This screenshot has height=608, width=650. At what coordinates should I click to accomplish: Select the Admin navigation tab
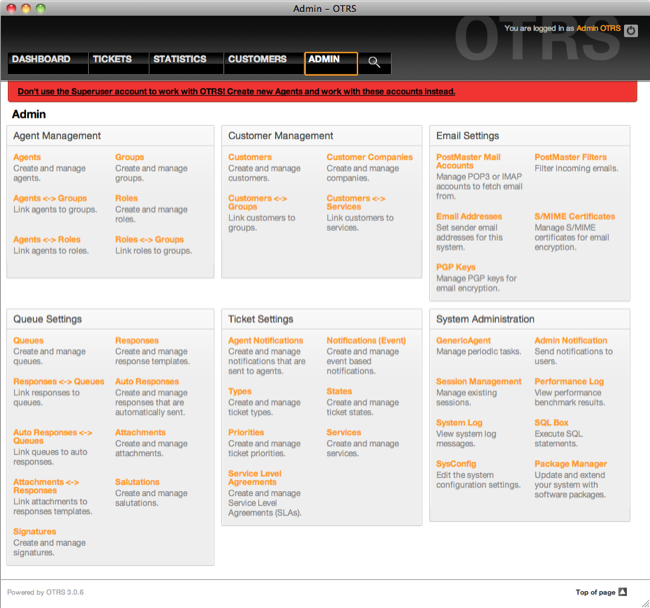[x=331, y=63]
